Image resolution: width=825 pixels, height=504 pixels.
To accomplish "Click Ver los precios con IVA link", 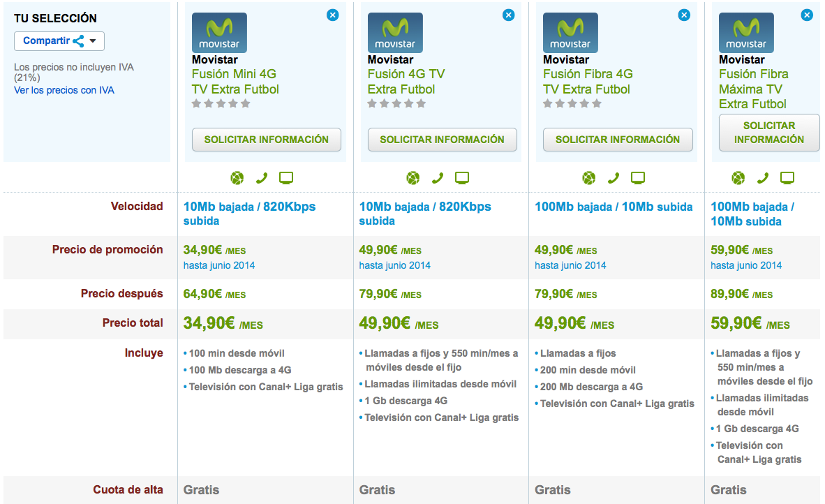I will pos(64,90).
